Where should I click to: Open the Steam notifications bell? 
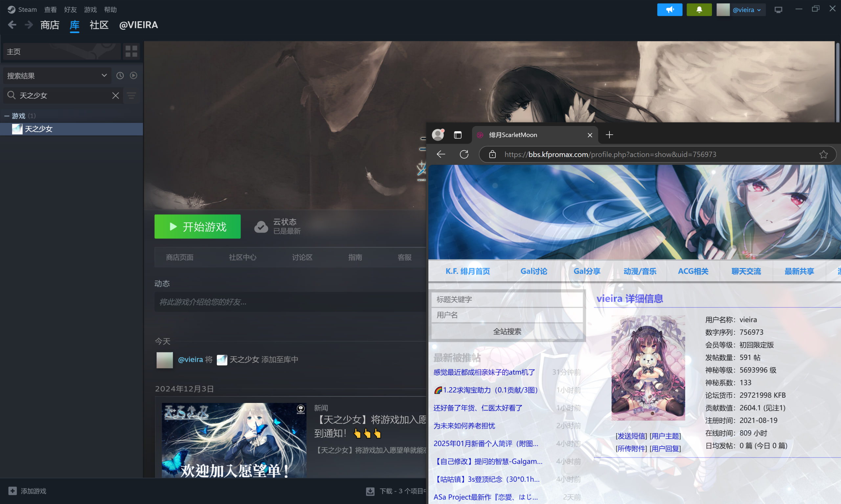(x=699, y=10)
